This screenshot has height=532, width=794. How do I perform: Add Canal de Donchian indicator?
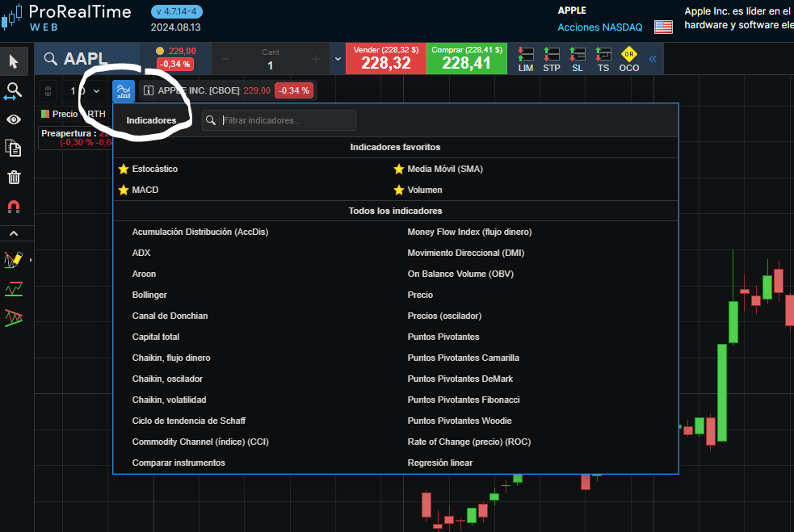pos(170,316)
